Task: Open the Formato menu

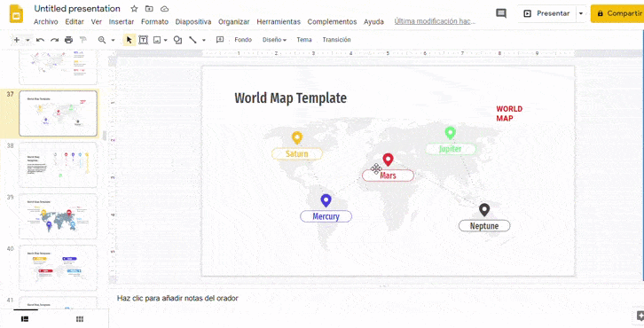Action: (155, 22)
